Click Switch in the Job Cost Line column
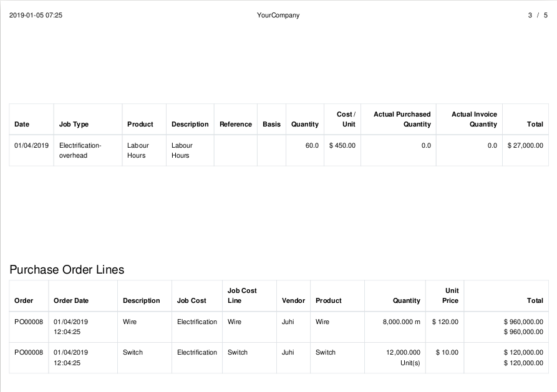The height and width of the screenshot is (392, 557). pos(238,352)
